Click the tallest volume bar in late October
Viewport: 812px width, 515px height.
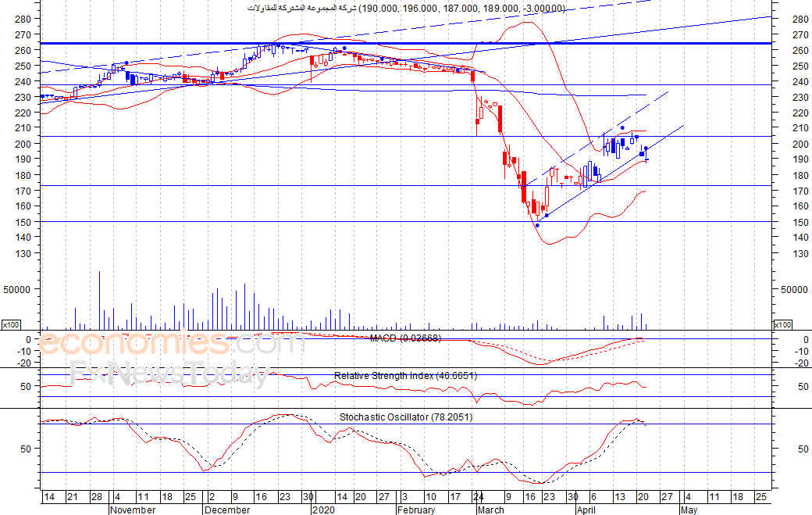pyautogui.click(x=99, y=301)
